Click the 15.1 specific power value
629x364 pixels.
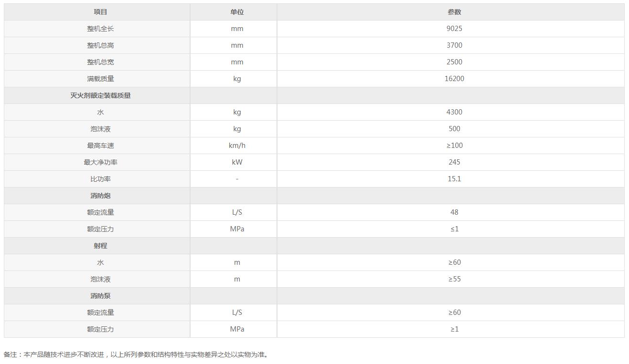[x=454, y=179]
